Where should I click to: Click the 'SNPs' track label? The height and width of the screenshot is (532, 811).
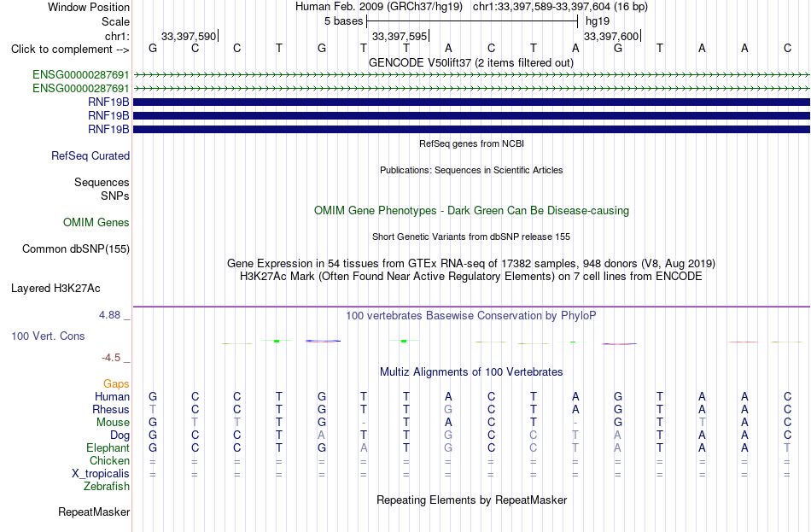[x=115, y=196]
